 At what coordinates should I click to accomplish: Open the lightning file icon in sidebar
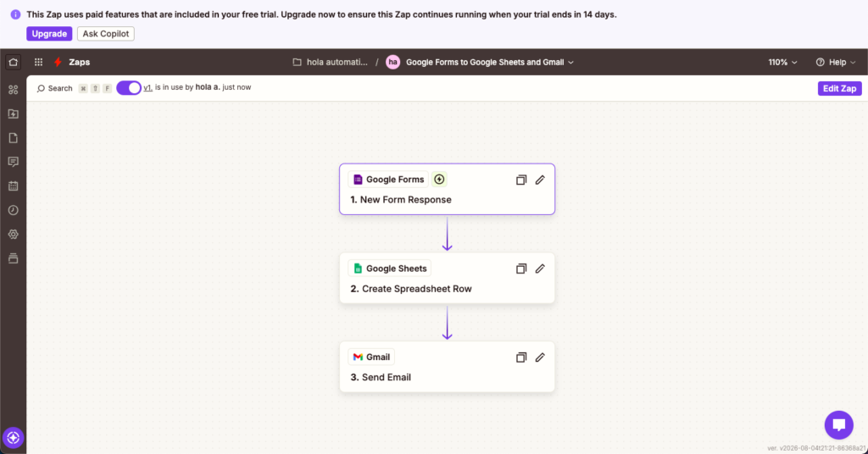coord(14,113)
